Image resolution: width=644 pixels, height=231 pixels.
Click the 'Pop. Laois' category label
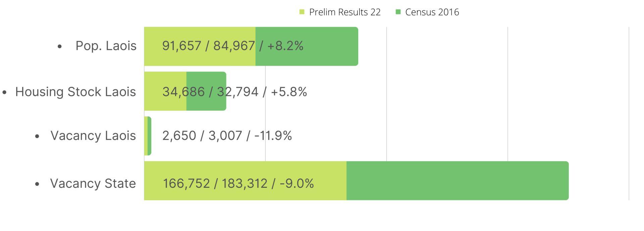coord(106,46)
